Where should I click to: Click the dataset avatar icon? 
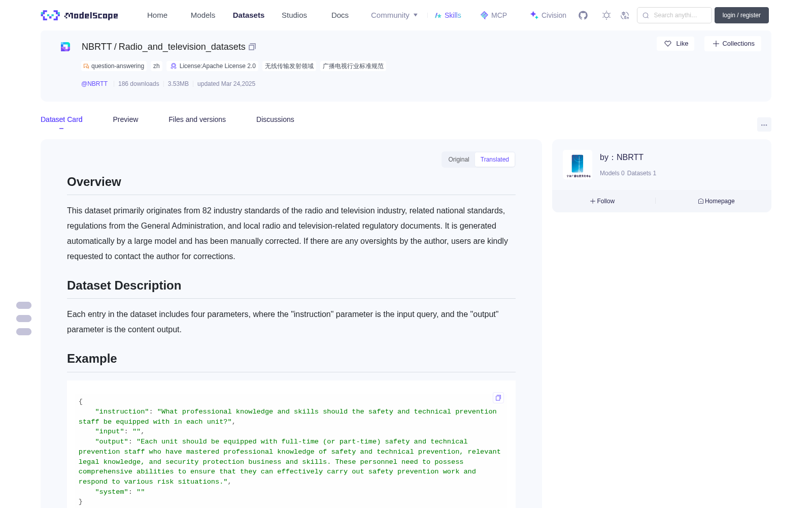[x=65, y=47]
